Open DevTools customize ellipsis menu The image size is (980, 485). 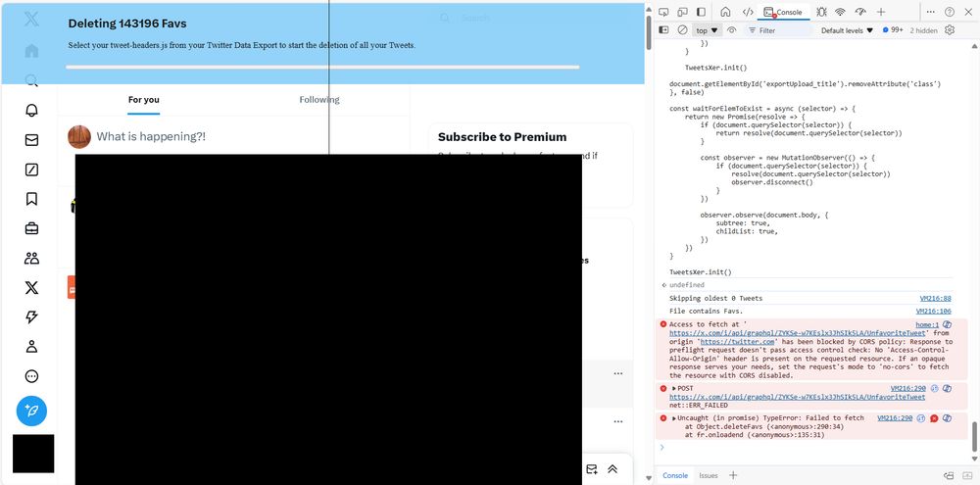[931, 12]
